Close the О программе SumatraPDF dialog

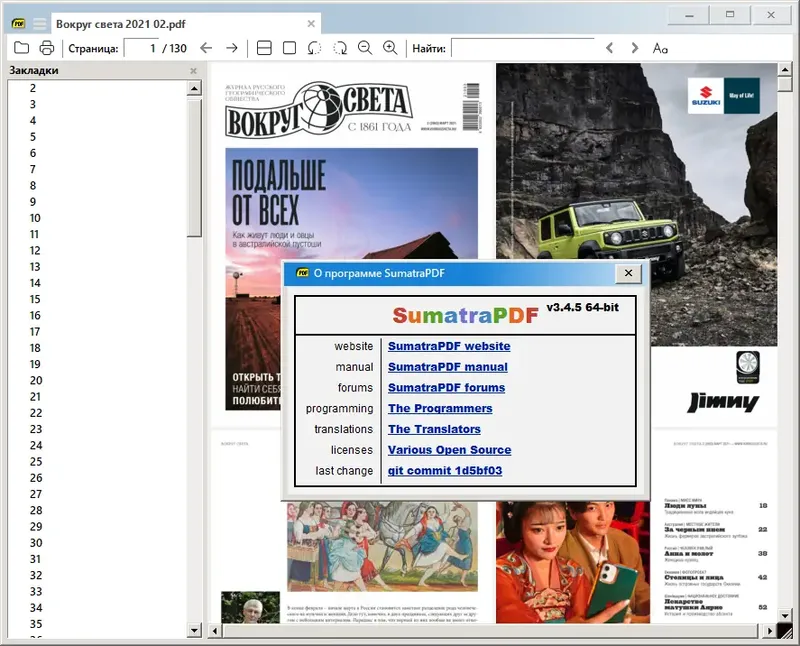coord(629,274)
